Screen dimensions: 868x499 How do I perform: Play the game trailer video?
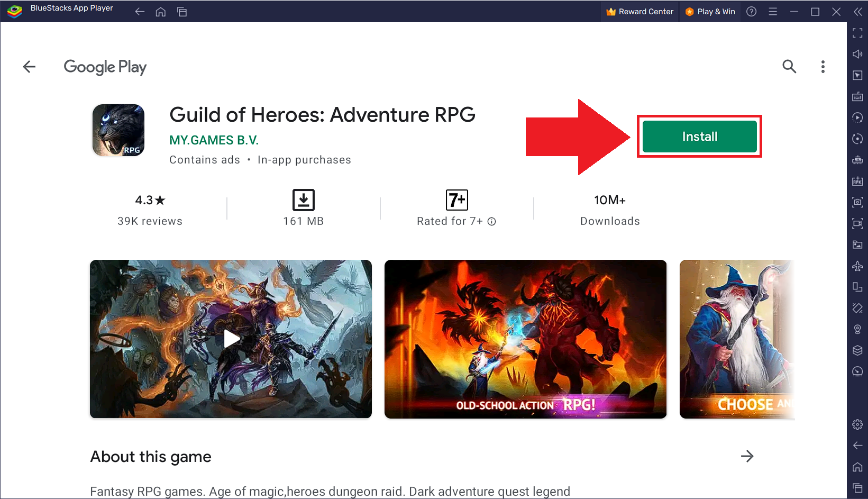[x=231, y=339]
